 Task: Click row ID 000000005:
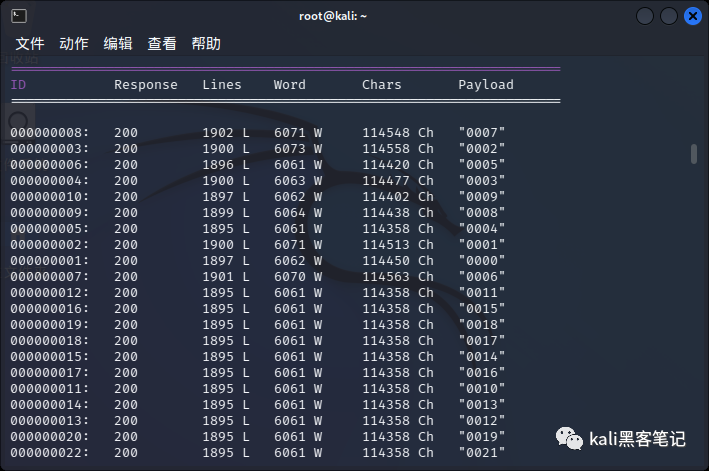50,228
